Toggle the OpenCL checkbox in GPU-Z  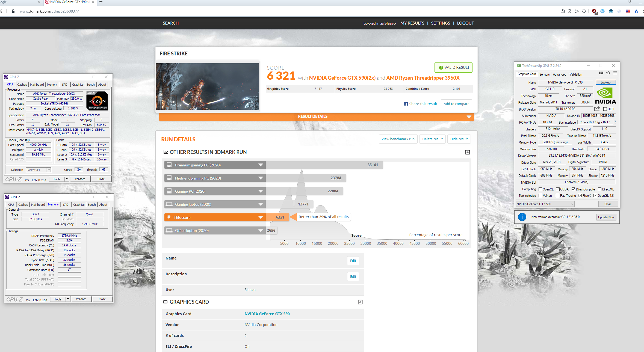(540, 189)
